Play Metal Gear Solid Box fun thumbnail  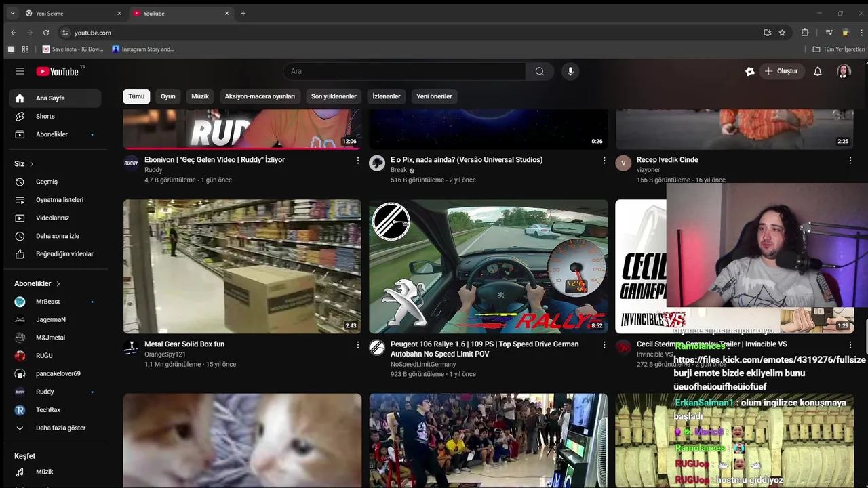coord(242,266)
